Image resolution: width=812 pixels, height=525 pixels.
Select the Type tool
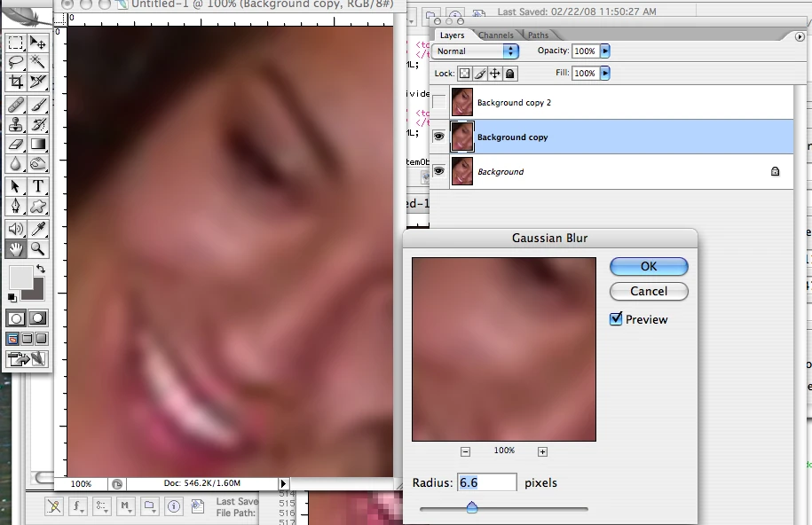click(38, 186)
